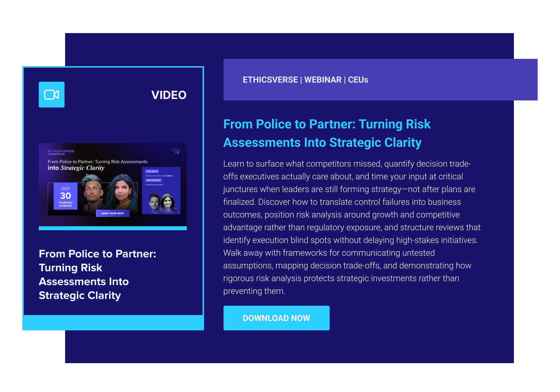Image resolution: width=560 pixels, height=392 pixels.
Task: Click the Oct 30 date badge
Action: 65,196
